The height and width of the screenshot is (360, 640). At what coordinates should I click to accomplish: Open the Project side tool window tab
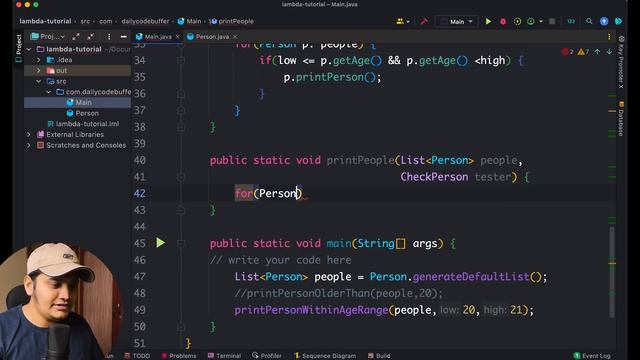[18, 48]
